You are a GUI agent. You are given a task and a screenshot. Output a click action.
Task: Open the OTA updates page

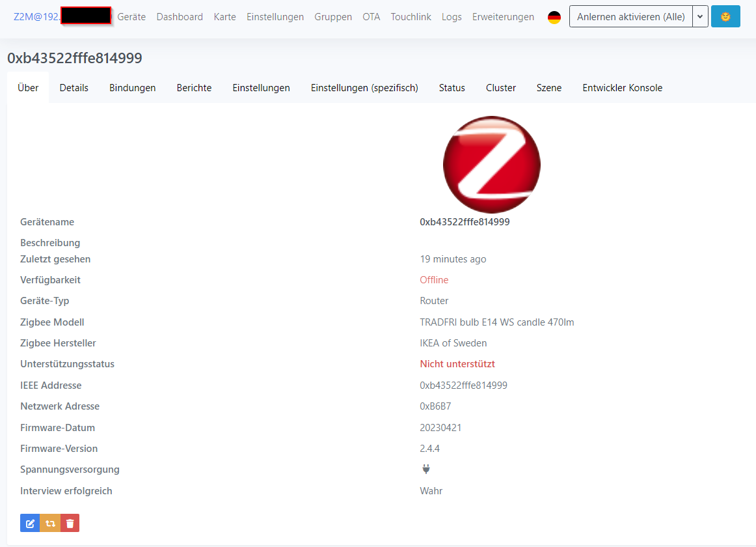point(371,17)
